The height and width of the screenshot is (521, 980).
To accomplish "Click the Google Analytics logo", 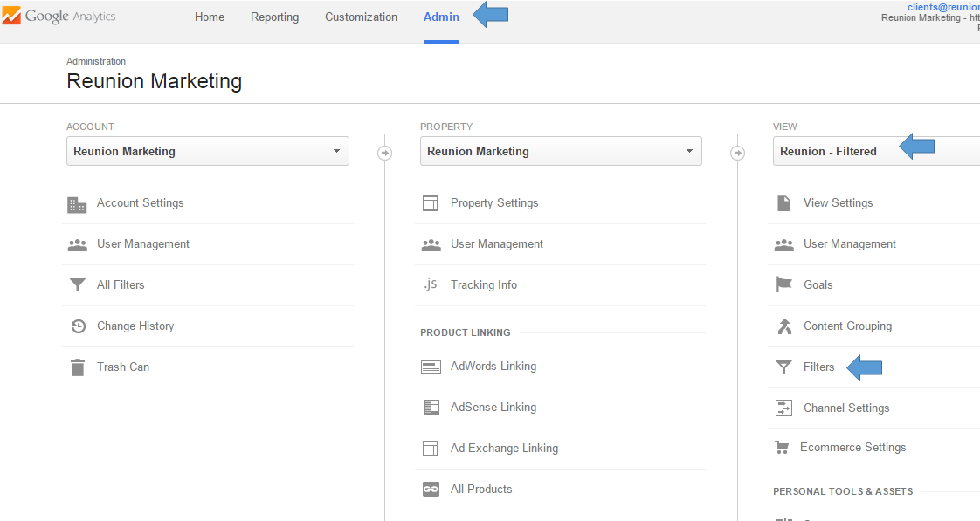I will (x=59, y=17).
